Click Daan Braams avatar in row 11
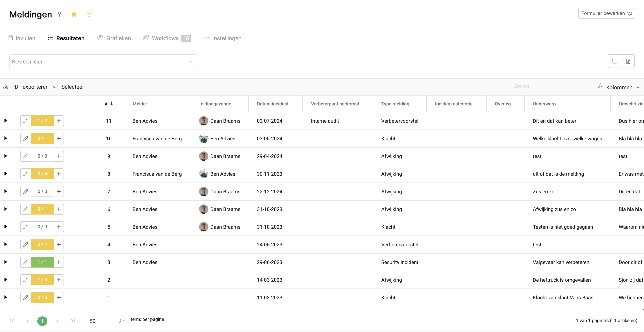The image size is (644, 332). [x=203, y=121]
